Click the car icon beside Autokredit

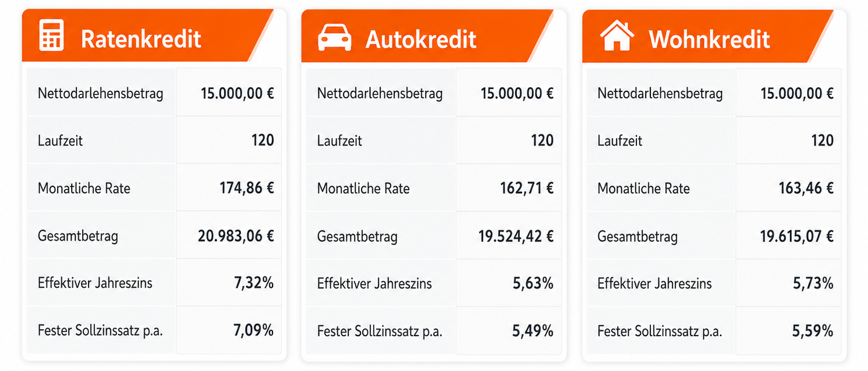tap(335, 38)
